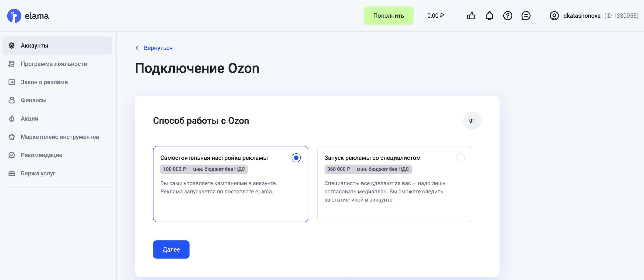Click description Специалисты все сделают за вас

(385, 191)
